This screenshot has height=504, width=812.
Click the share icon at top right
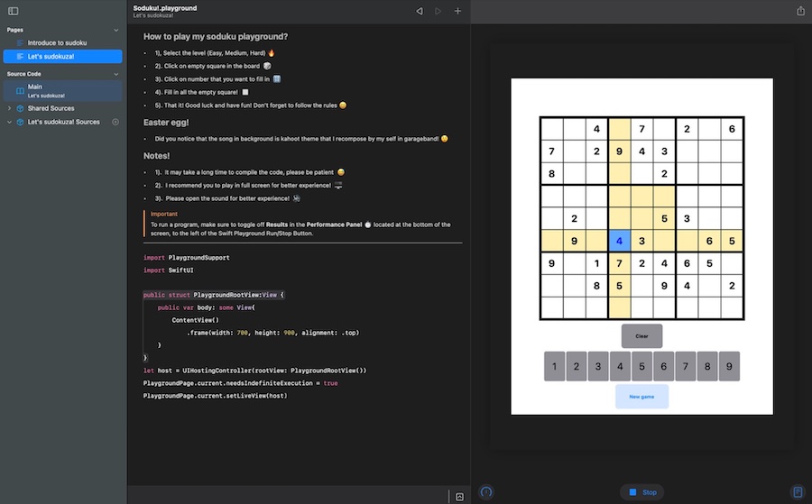pyautogui.click(x=800, y=11)
